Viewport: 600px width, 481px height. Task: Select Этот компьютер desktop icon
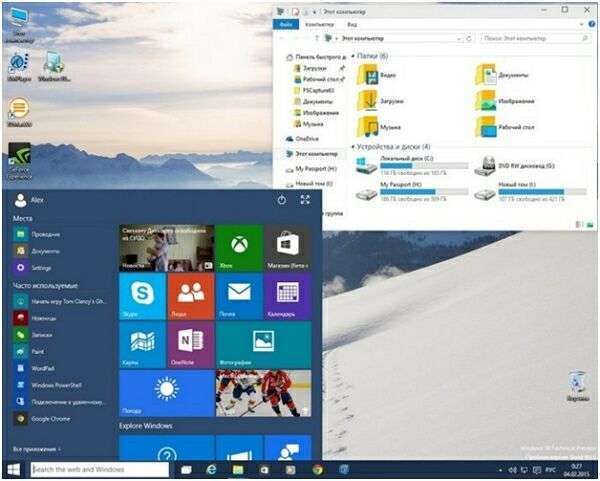click(19, 25)
